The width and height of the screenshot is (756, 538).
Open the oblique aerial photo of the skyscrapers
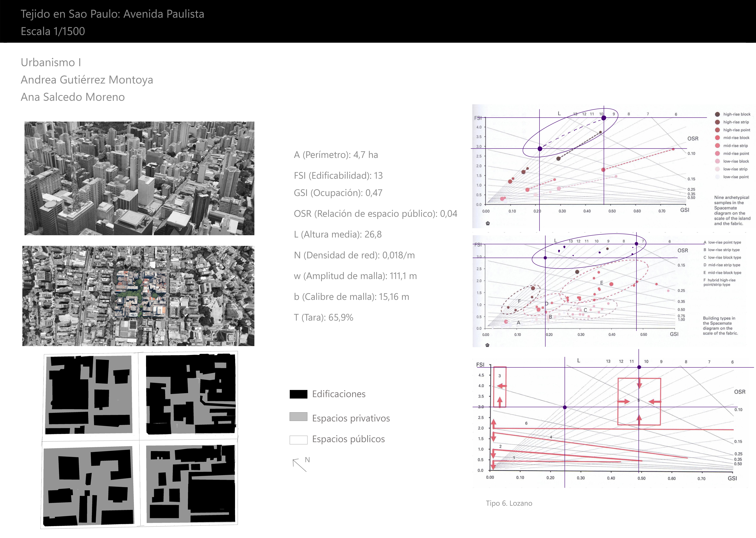[x=140, y=178]
